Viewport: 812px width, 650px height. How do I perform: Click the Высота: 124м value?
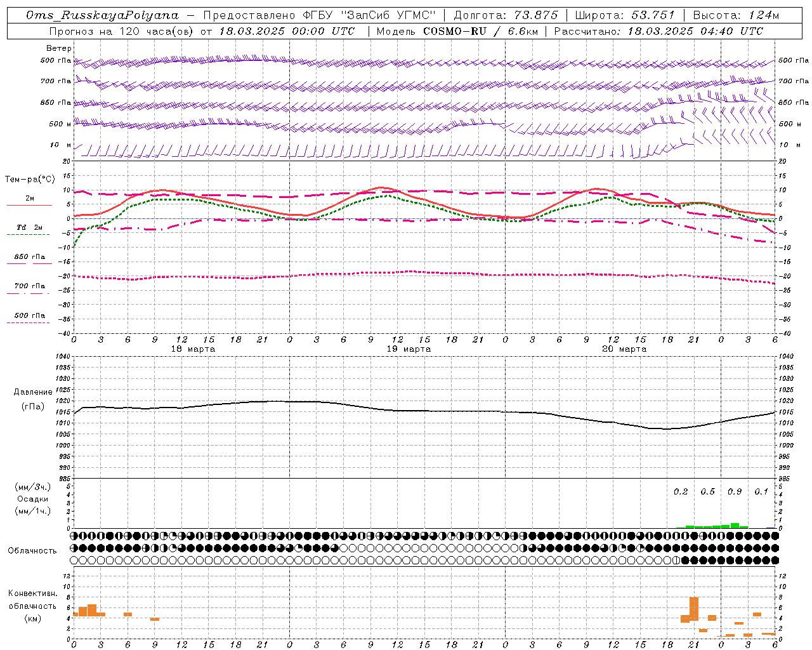[x=736, y=15]
